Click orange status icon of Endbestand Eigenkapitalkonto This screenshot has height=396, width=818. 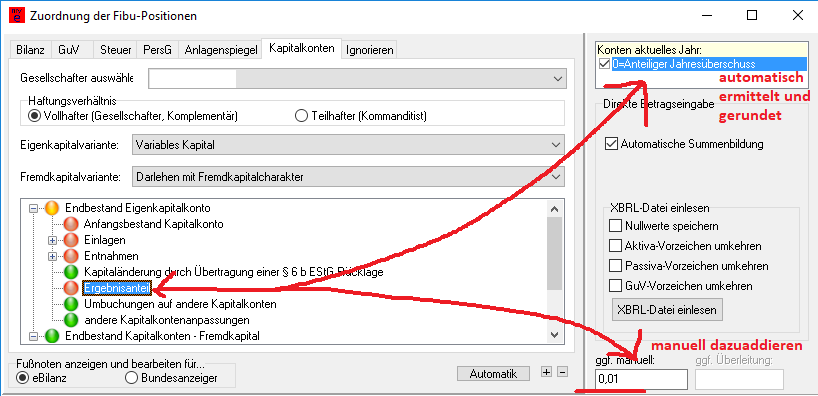coord(52,208)
